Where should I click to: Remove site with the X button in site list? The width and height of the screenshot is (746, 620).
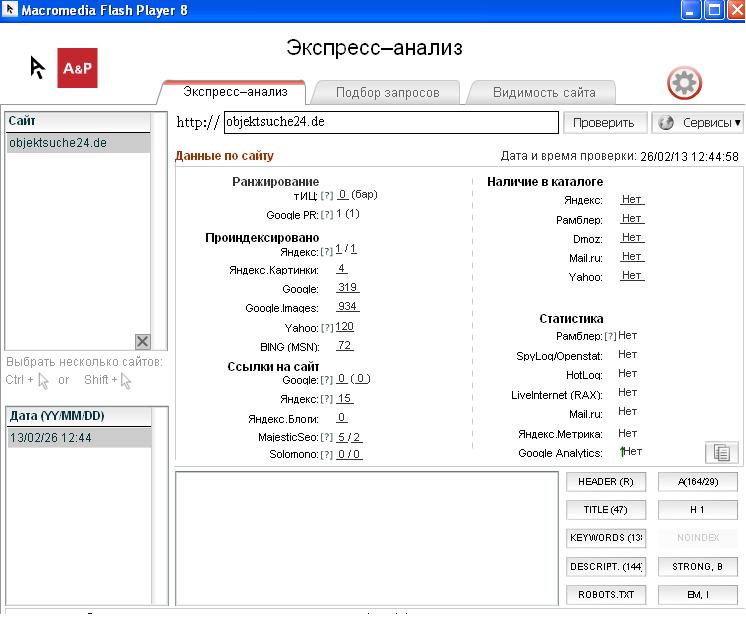tap(142, 341)
